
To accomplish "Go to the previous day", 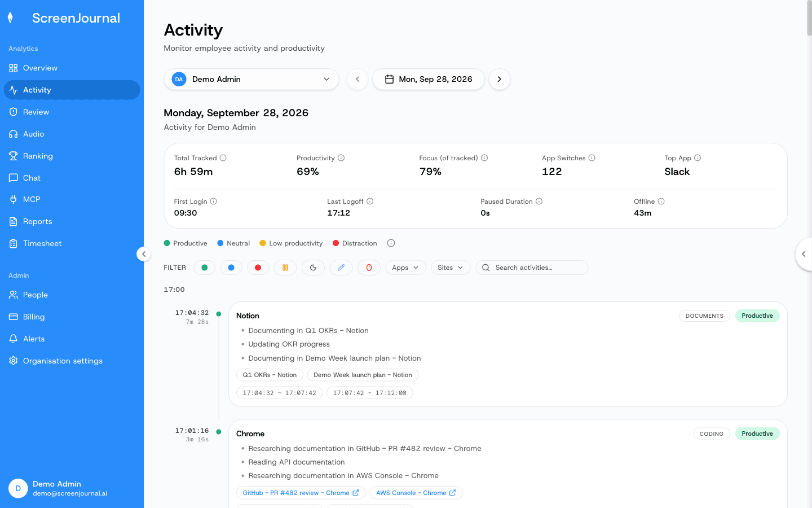I will tap(358, 79).
